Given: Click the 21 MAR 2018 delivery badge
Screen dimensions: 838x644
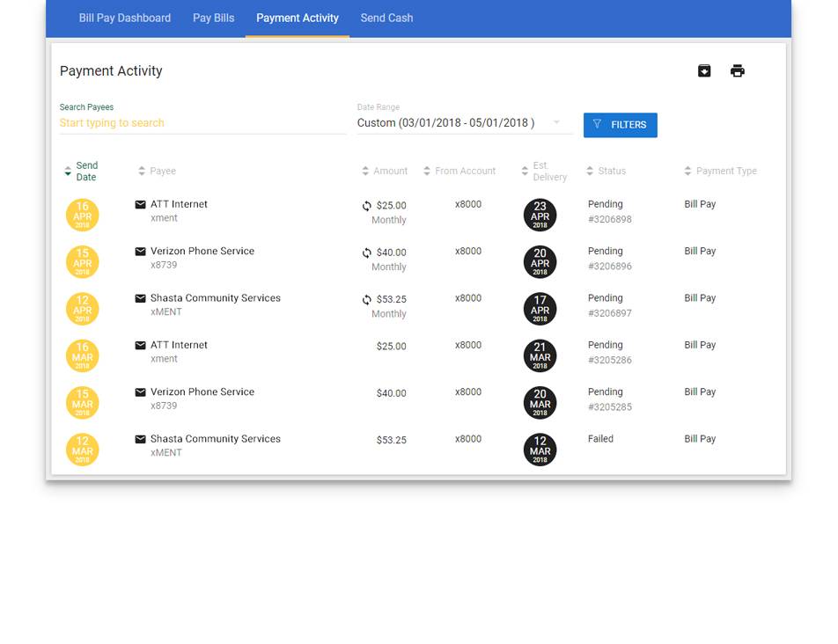Looking at the screenshot, I should coord(540,355).
